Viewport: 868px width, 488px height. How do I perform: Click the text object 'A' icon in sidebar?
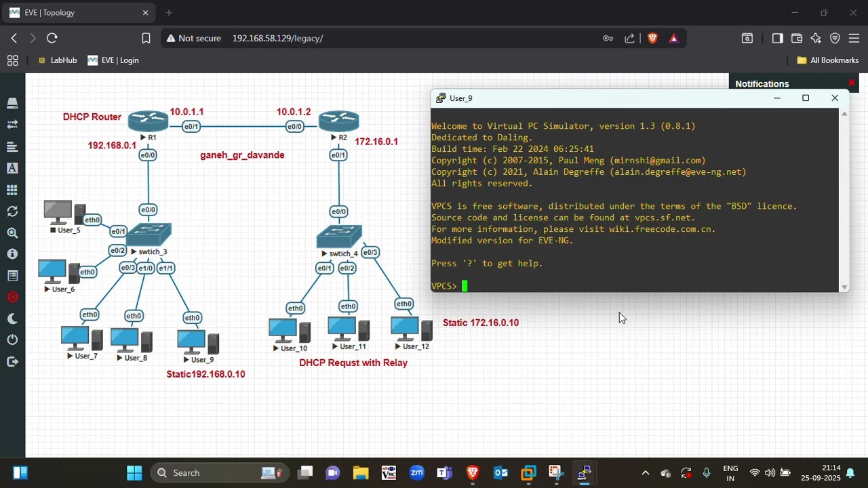(12, 168)
